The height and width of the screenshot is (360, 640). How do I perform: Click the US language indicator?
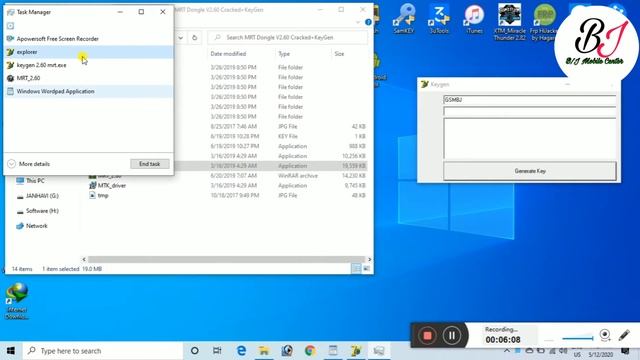[577, 355]
